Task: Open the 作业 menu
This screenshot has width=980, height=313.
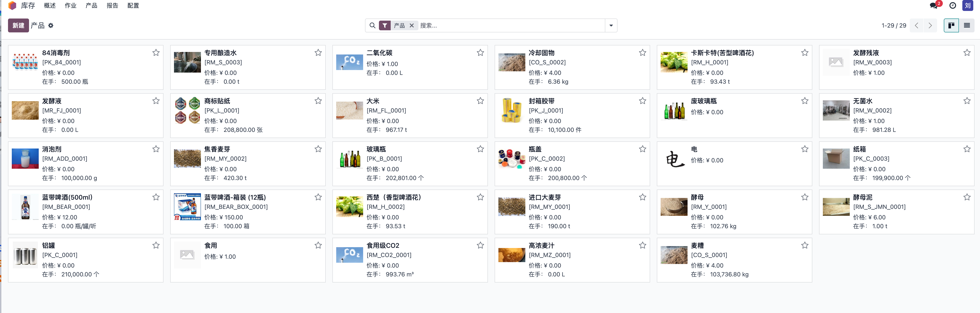Action: (70, 5)
